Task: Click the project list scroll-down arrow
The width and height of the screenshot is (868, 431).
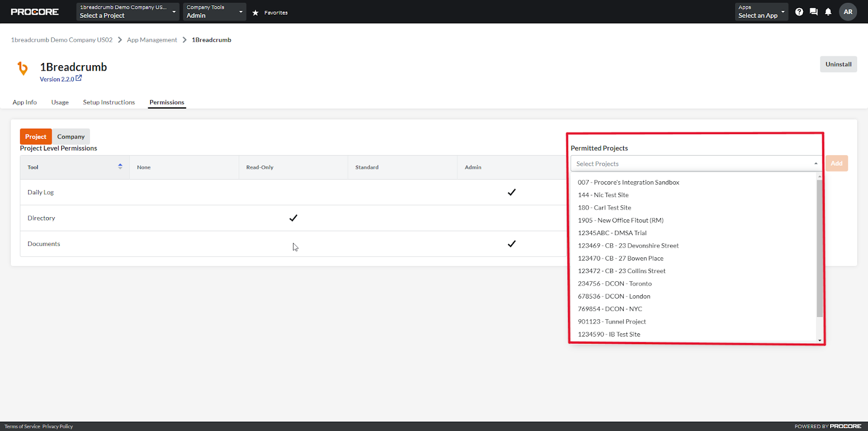Action: (820, 340)
